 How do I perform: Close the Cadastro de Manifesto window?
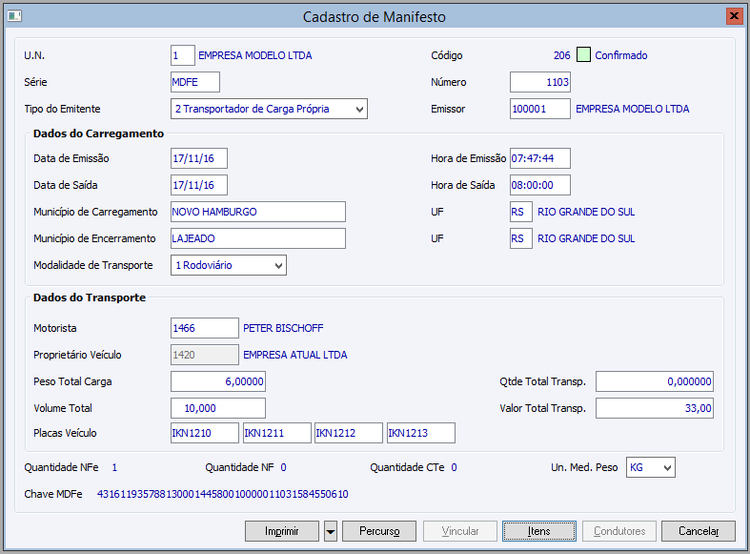(x=728, y=16)
